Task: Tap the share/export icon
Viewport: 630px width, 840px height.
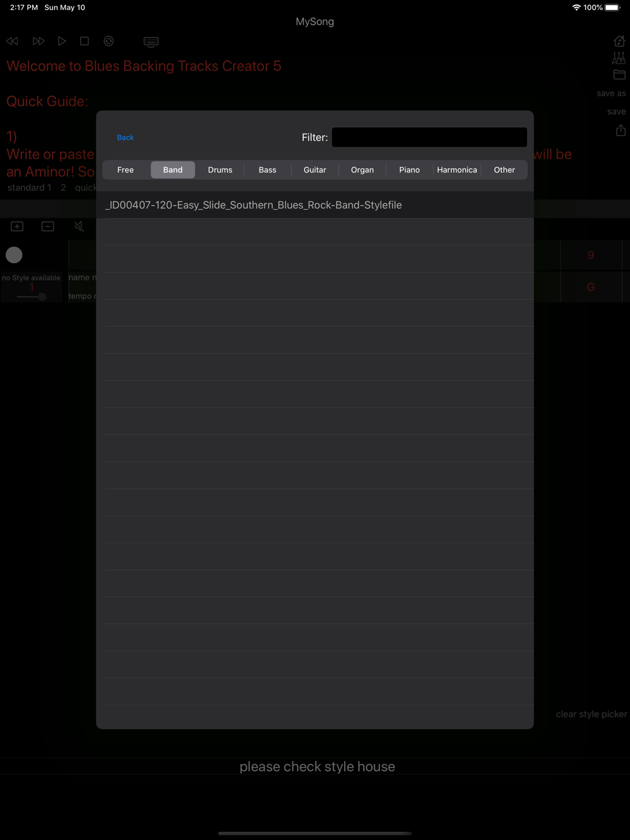Action: 621,130
